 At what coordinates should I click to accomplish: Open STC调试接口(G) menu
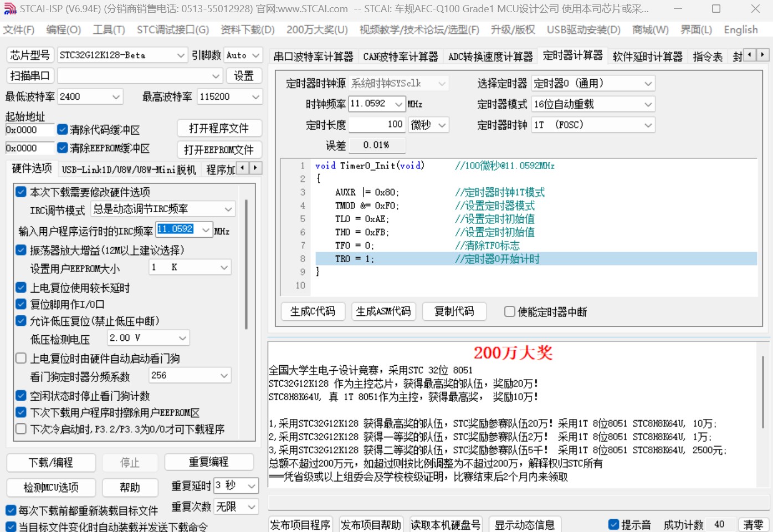point(173,30)
